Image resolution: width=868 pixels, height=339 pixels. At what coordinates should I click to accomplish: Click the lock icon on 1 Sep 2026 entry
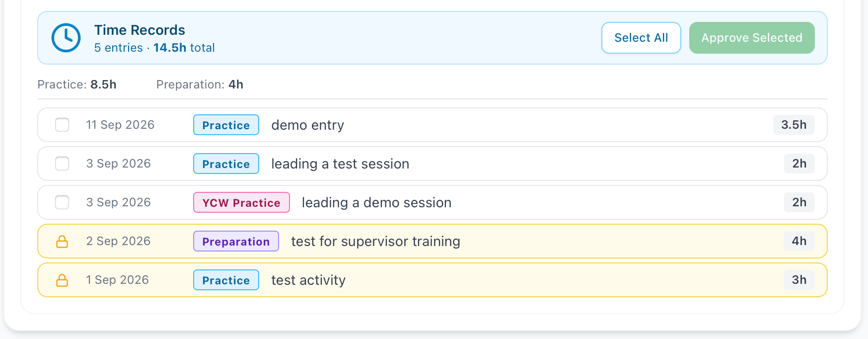tap(62, 280)
